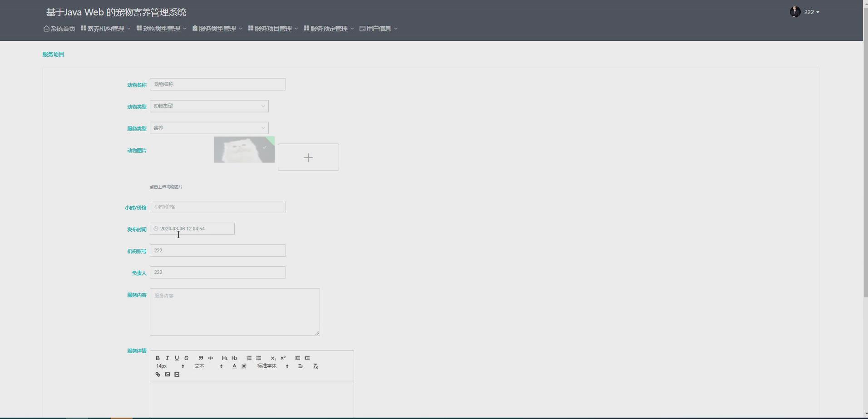Toggle bold formatting in the editor toolbar

point(158,358)
